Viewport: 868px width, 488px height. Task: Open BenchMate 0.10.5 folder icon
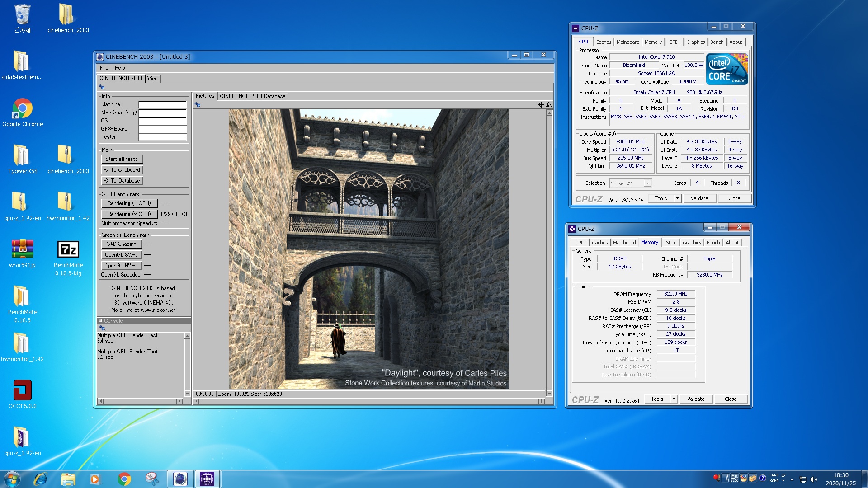[22, 304]
